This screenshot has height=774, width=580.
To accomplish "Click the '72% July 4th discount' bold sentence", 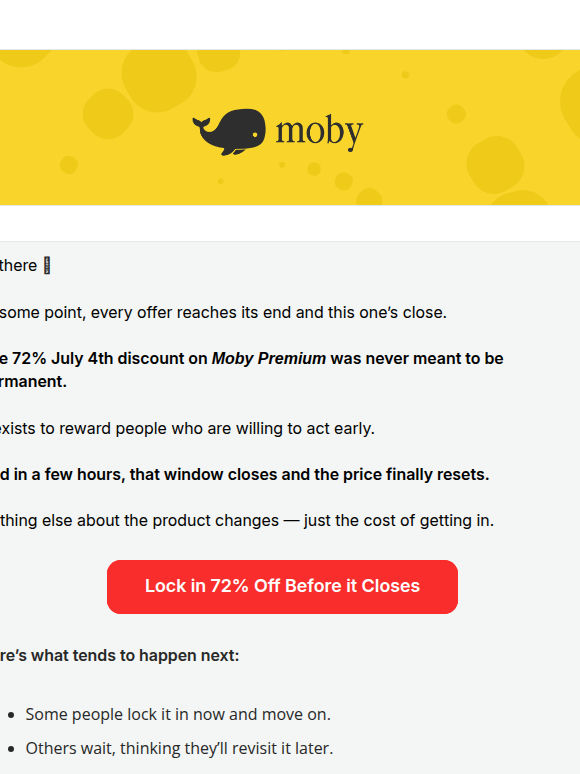I will [252, 370].
